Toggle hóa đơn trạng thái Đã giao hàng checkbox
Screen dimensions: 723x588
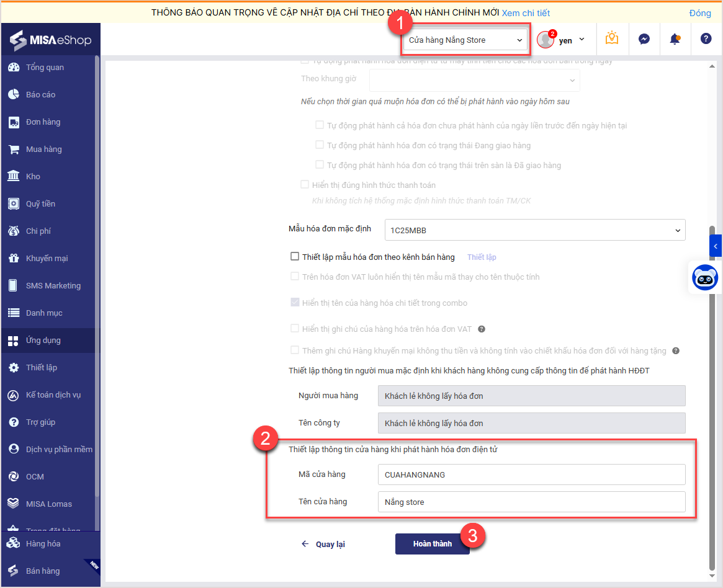320,164
